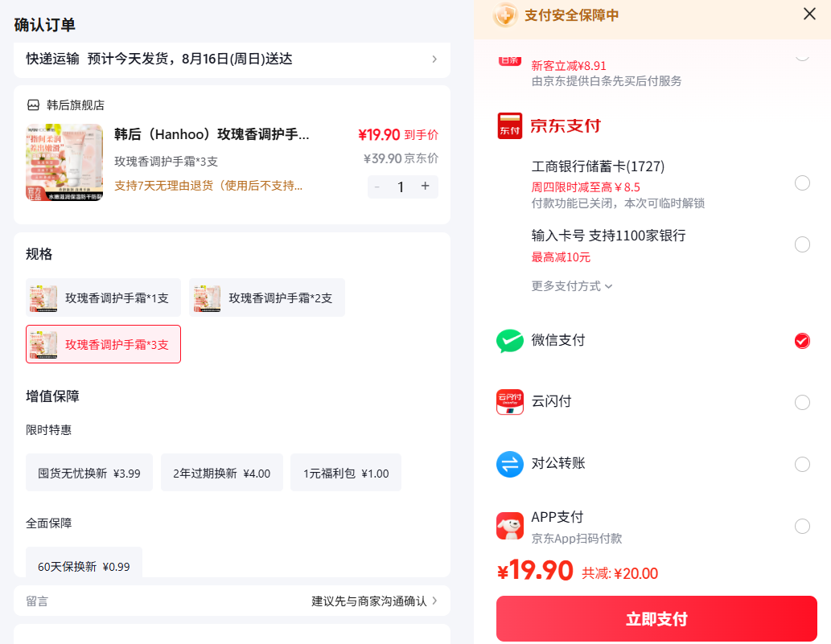831x644 pixels.
Task: Click the 全面保障 section label
Action: pos(49,523)
